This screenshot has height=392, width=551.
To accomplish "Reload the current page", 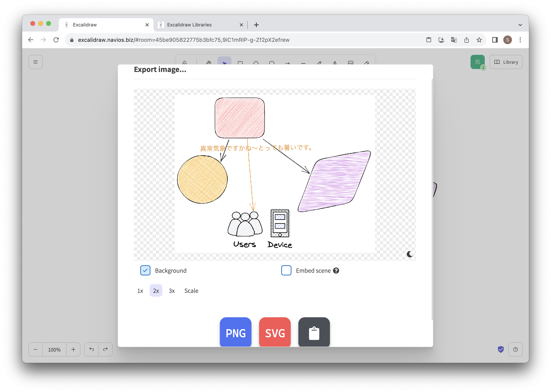I will [x=56, y=40].
